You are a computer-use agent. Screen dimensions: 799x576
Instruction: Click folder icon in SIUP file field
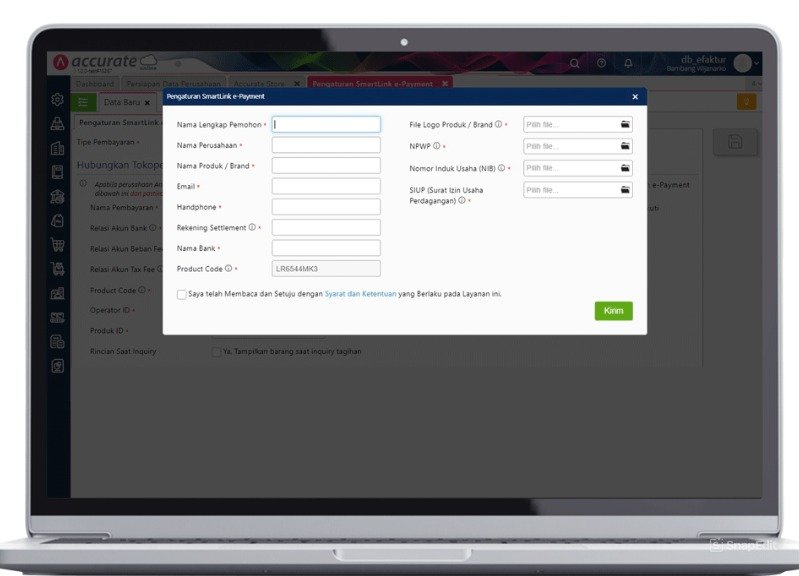pyautogui.click(x=625, y=190)
